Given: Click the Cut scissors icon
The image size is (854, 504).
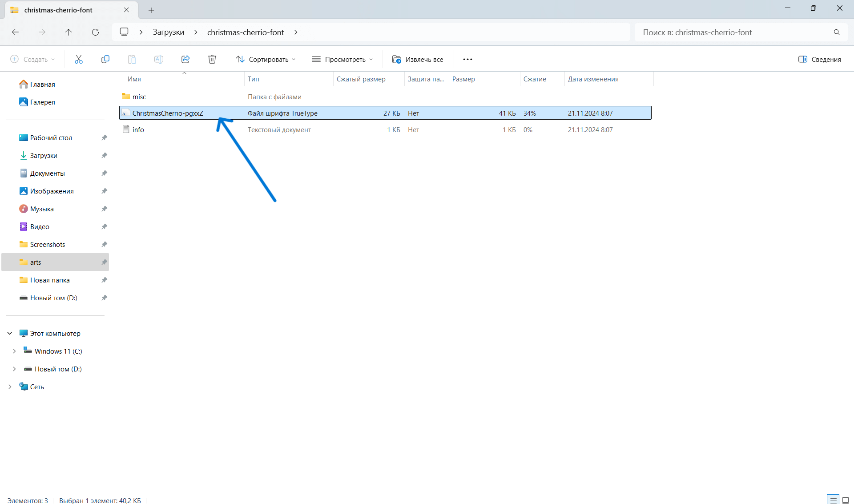Looking at the screenshot, I should [x=79, y=59].
